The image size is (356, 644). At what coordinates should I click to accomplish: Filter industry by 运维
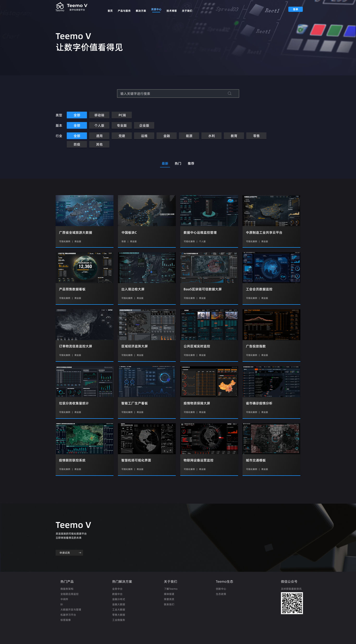144,136
